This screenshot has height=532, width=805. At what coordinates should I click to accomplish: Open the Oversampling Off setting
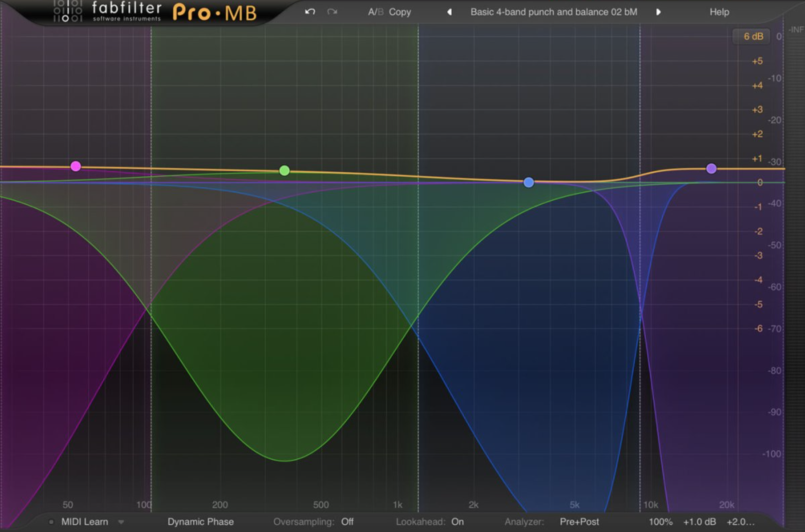point(347,522)
